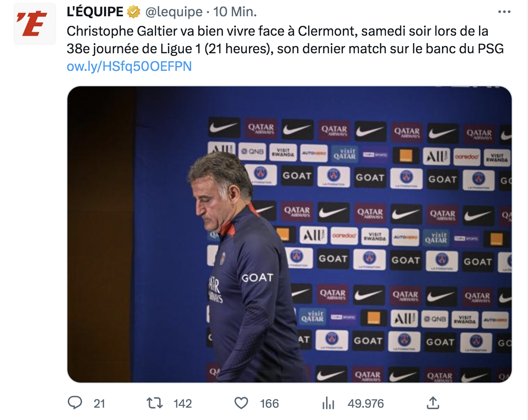
Task: Click the reply speech bubble icon
Action: tap(75, 403)
